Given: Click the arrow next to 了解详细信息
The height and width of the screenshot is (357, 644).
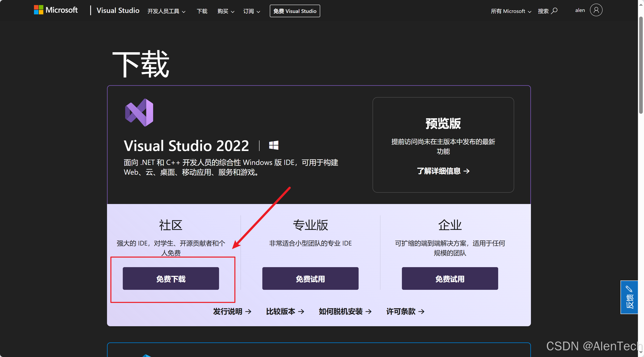Looking at the screenshot, I should click(x=466, y=171).
